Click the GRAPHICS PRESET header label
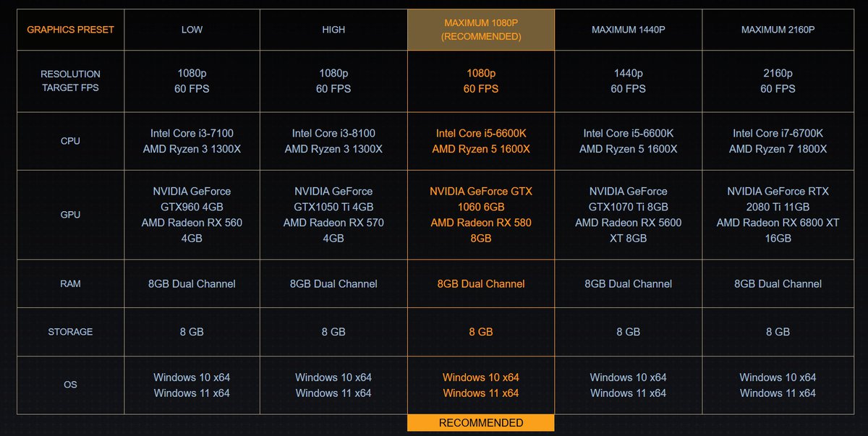 pyautogui.click(x=70, y=30)
